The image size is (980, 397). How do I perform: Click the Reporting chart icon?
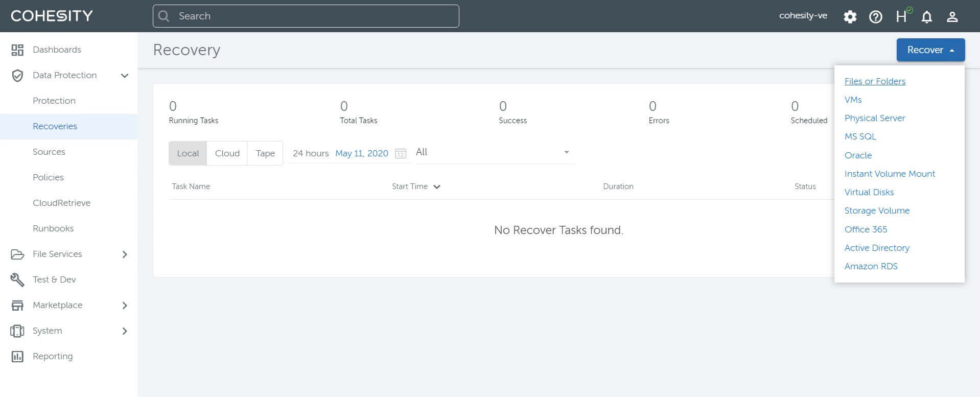tap(17, 356)
